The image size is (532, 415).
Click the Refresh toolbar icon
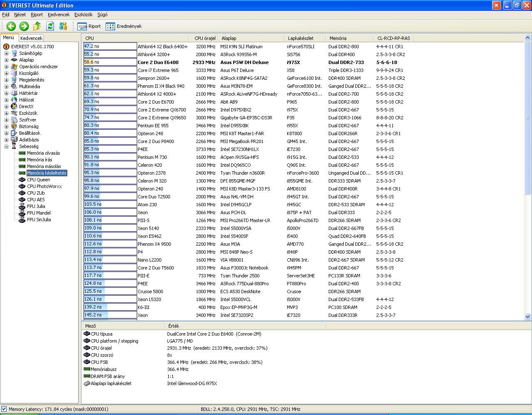click(x=50, y=26)
